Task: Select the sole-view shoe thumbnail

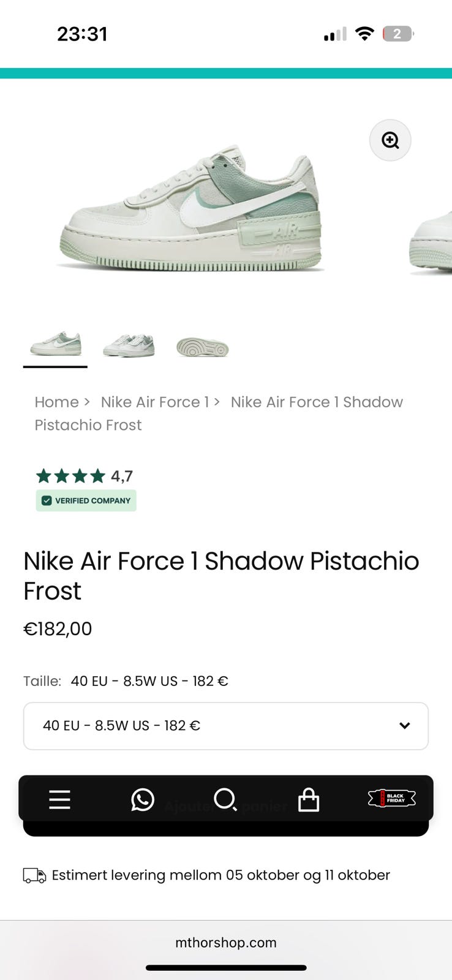Action: [202, 348]
